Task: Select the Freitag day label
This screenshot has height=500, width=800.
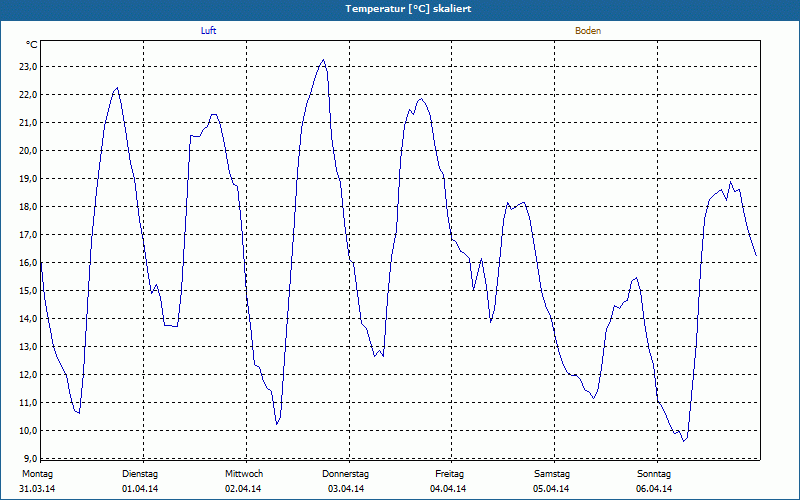Action: [x=449, y=474]
